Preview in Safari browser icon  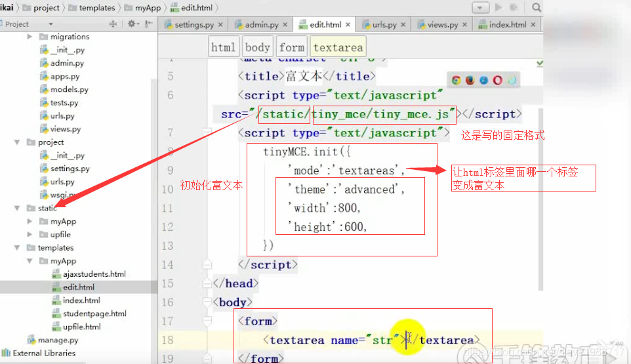tap(483, 80)
